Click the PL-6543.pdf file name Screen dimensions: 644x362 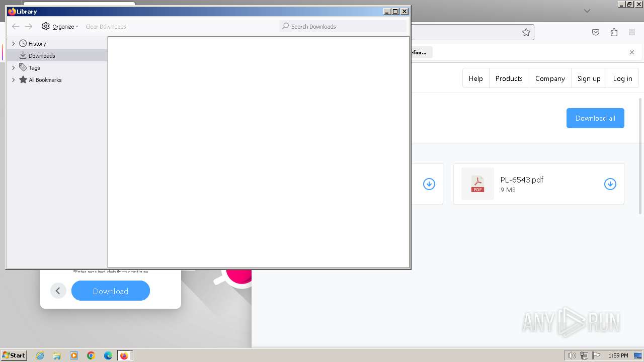tap(522, 180)
